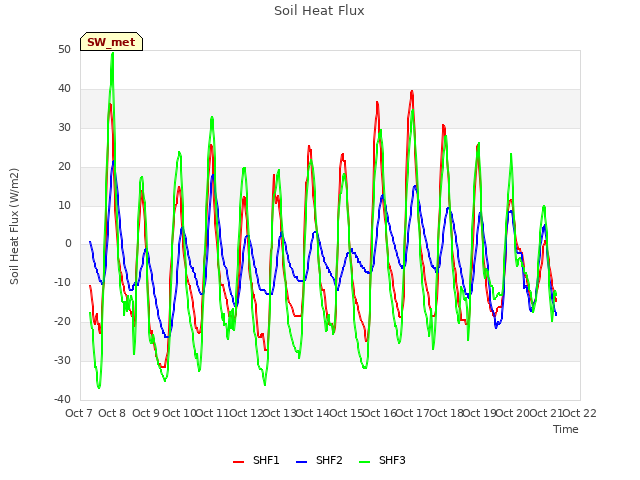This screenshot has width=640, height=480.
Task: Click the -40 y-axis tick label
Action: pyautogui.click(x=62, y=399)
